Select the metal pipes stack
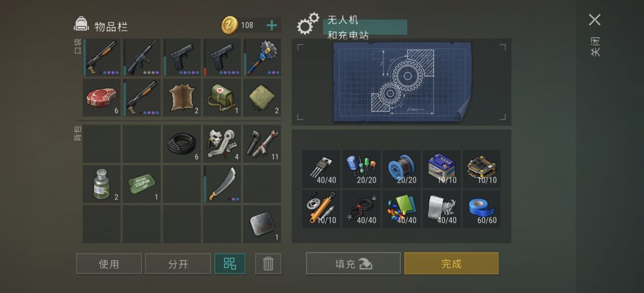 click(x=262, y=144)
